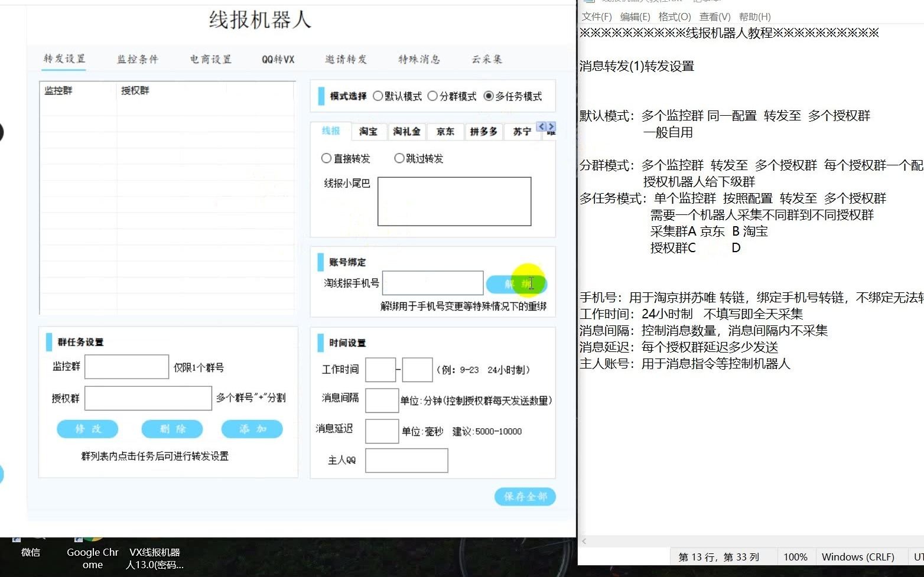Select the 京东 sub-tab
Screen dimensions: 924x577
[x=445, y=131]
